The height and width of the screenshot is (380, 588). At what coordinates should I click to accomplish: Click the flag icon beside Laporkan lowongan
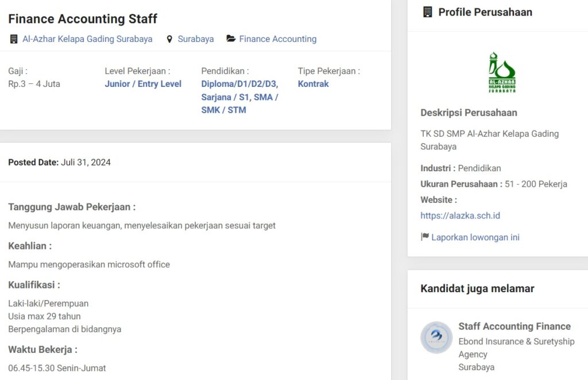tap(425, 237)
